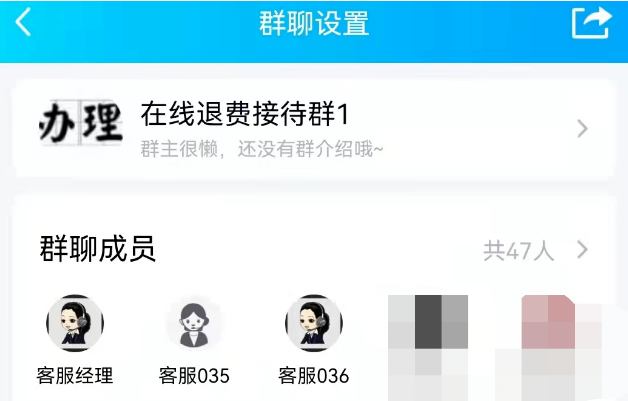
Task: Open group description 群主很懒，还没有群介绍哦~
Action: (262, 149)
